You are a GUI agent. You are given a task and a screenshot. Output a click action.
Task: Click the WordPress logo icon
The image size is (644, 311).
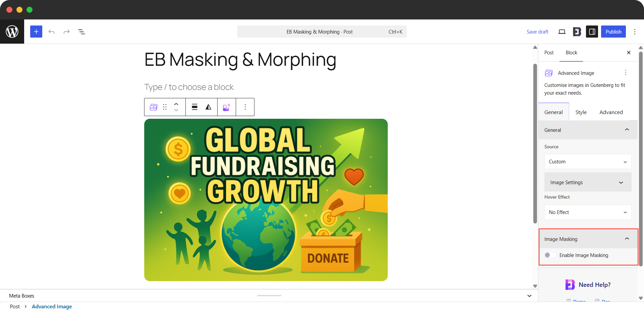pos(12,32)
